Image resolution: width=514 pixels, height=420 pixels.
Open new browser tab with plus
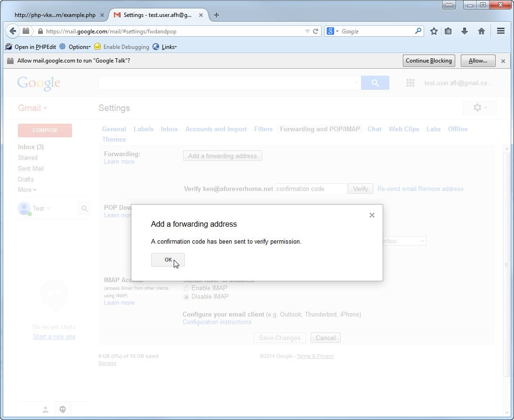pos(217,15)
